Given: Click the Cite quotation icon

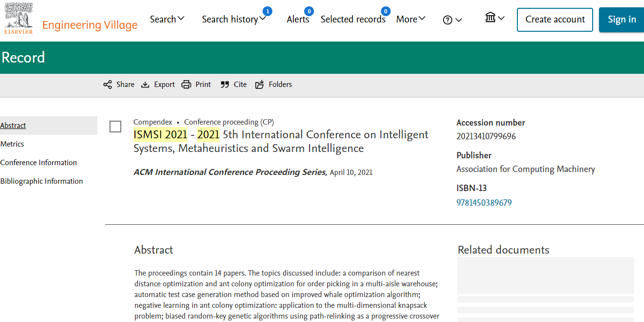Looking at the screenshot, I should [x=225, y=85].
